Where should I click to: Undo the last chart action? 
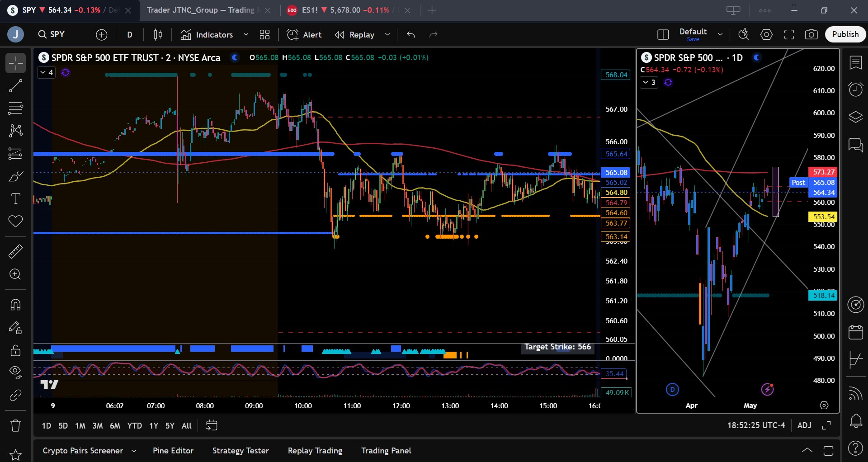[x=411, y=34]
